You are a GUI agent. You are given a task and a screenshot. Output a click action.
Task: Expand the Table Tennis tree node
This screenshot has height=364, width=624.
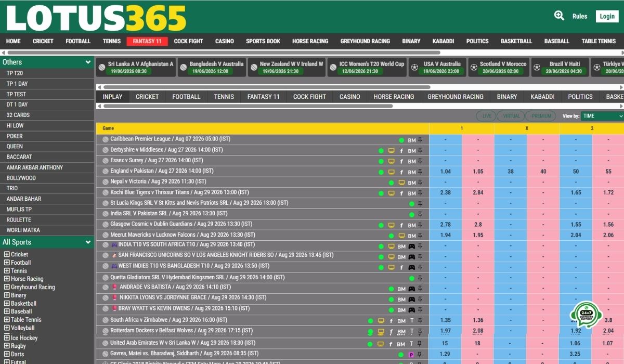click(x=7, y=320)
